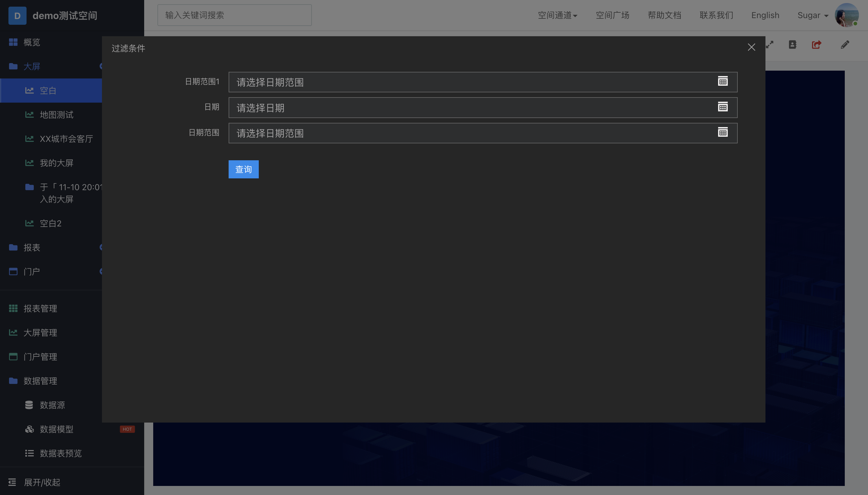Click the fullscreen expand icon
This screenshot has width=868, height=495.
point(769,45)
